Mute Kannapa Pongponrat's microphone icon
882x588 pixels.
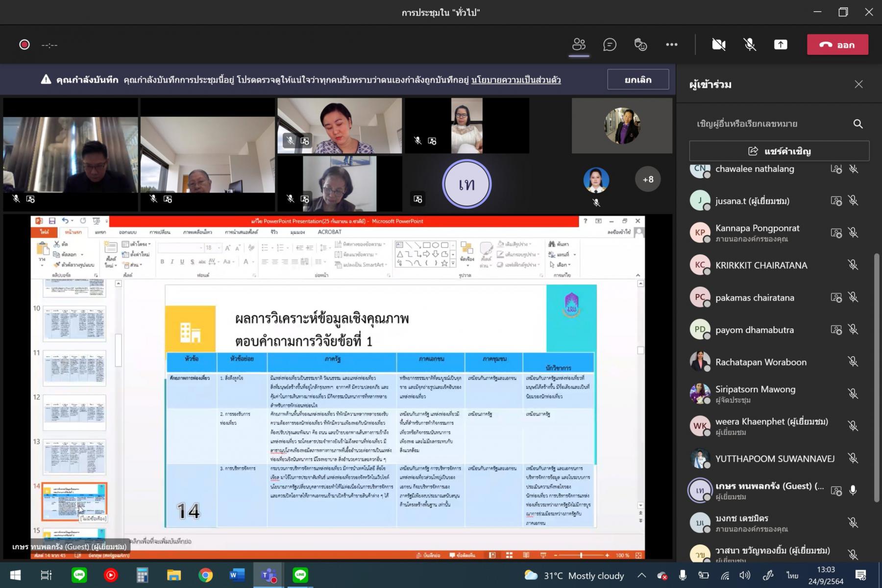pyautogui.click(x=853, y=233)
